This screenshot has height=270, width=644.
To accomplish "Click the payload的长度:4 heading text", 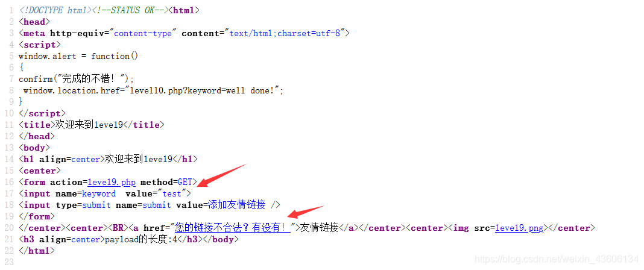I will coord(141,239).
